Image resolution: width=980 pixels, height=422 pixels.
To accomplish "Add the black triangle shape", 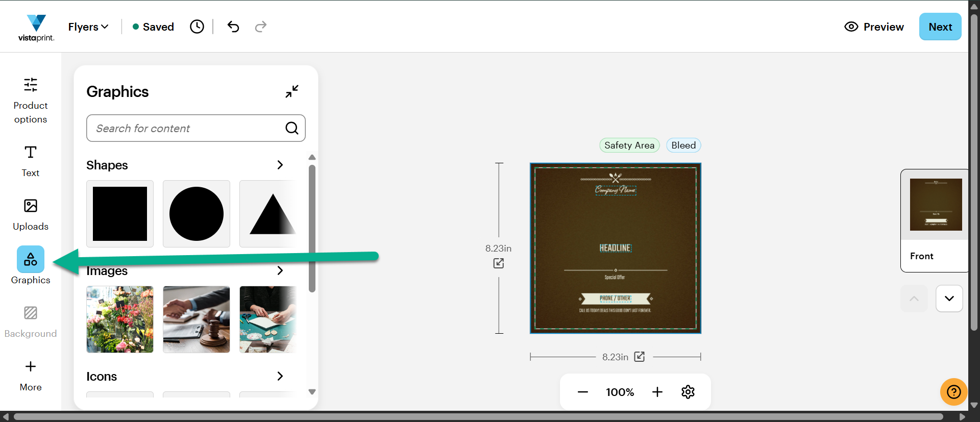I will click(x=269, y=214).
